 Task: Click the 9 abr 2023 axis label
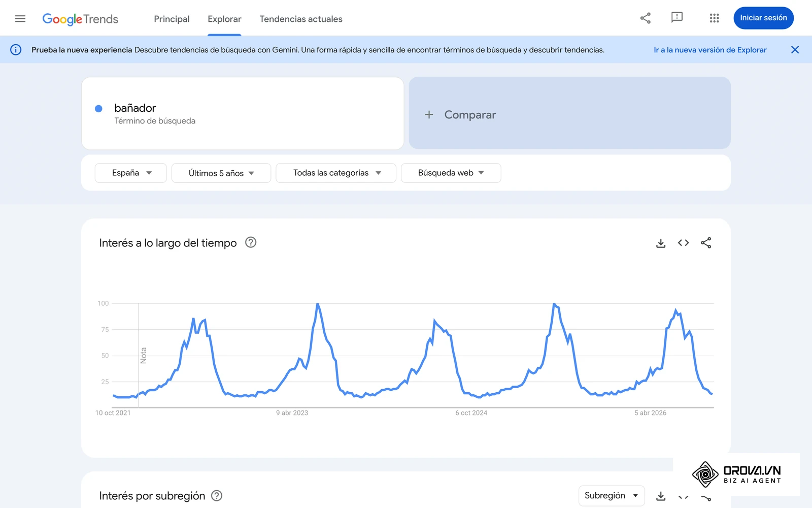[292, 413]
